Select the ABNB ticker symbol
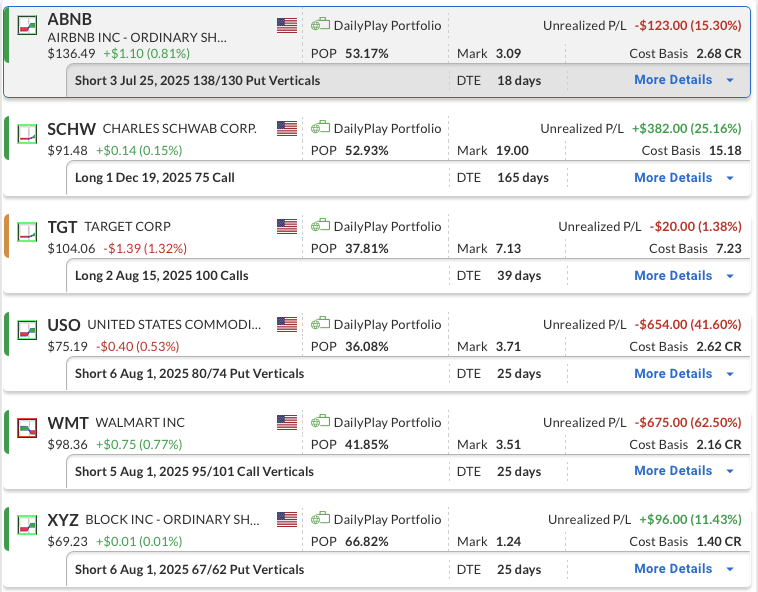 [70, 19]
